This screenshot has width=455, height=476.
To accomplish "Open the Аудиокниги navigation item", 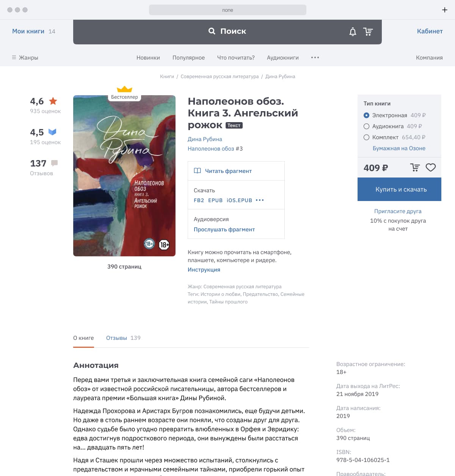I will 283,58.
